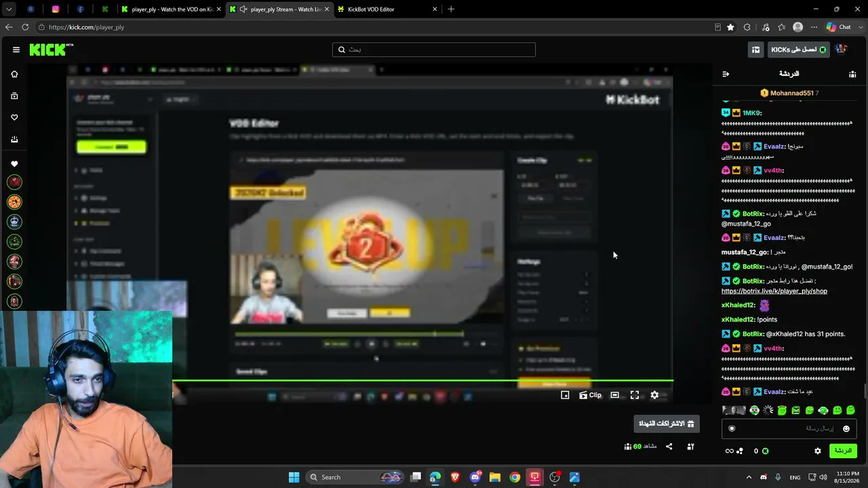Show hidden system tray icons
The height and width of the screenshot is (488, 868).
point(749,477)
